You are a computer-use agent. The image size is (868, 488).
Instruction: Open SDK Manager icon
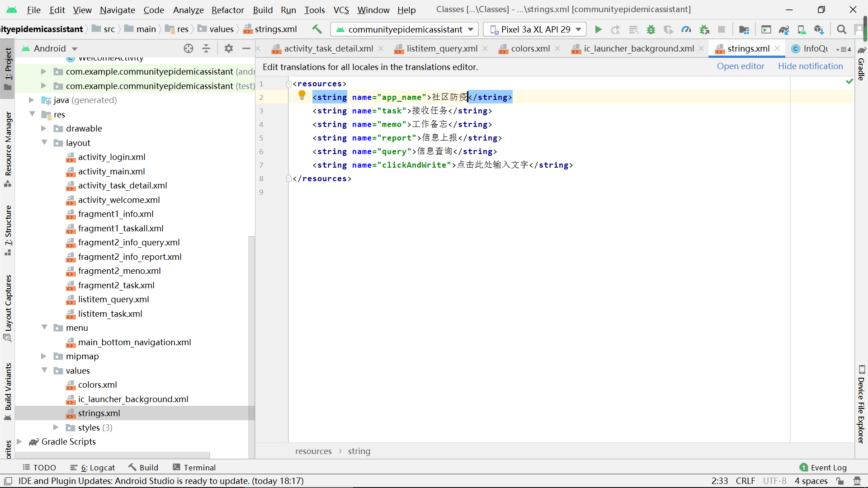click(x=819, y=29)
